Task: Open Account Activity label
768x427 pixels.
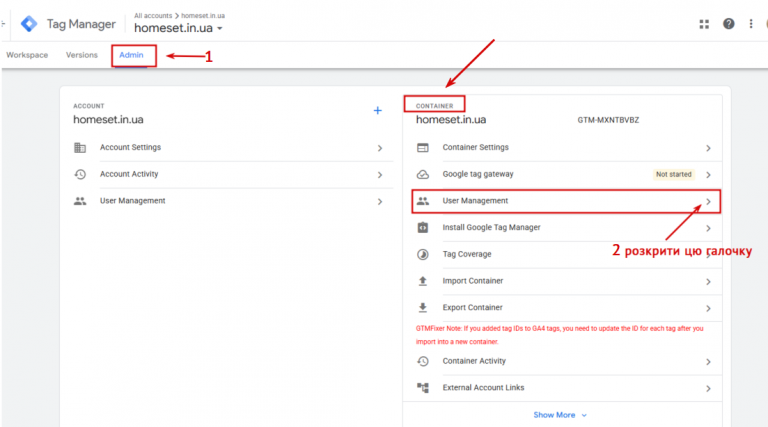Action: pos(129,174)
